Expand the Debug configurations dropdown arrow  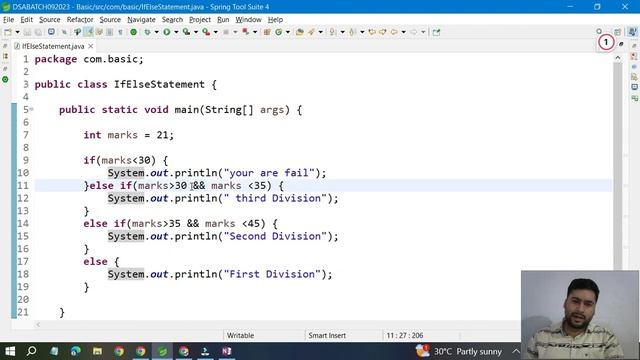[156, 32]
